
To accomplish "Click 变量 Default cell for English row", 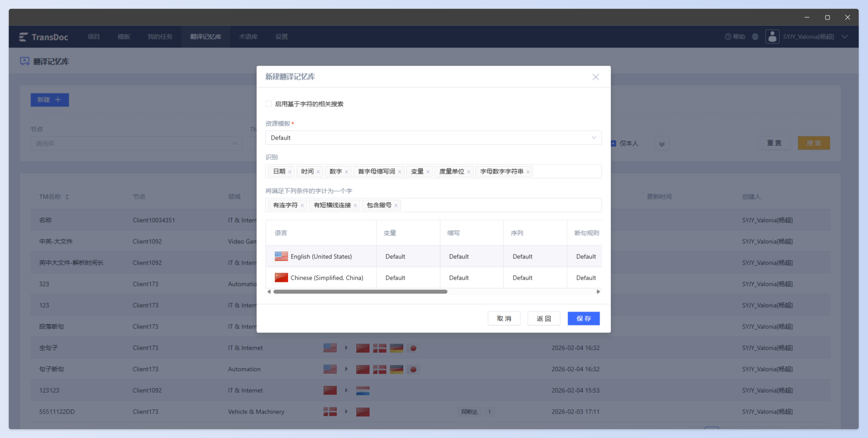I will (408, 256).
